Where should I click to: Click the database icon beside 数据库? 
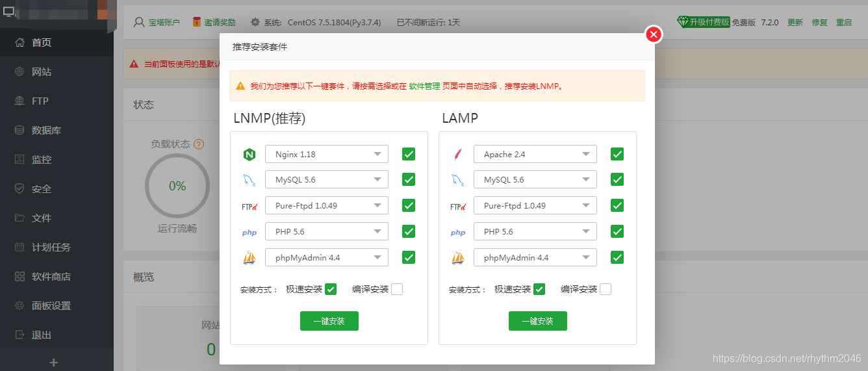tap(19, 130)
